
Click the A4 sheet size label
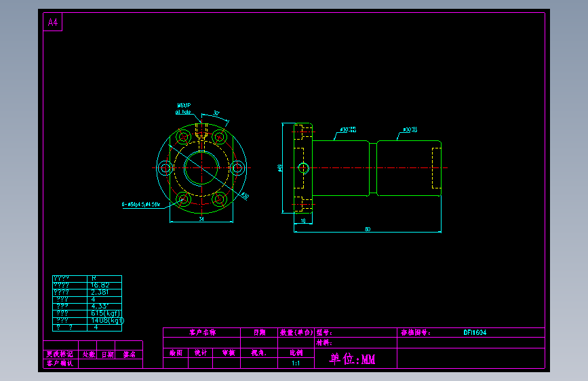pyautogui.click(x=52, y=22)
